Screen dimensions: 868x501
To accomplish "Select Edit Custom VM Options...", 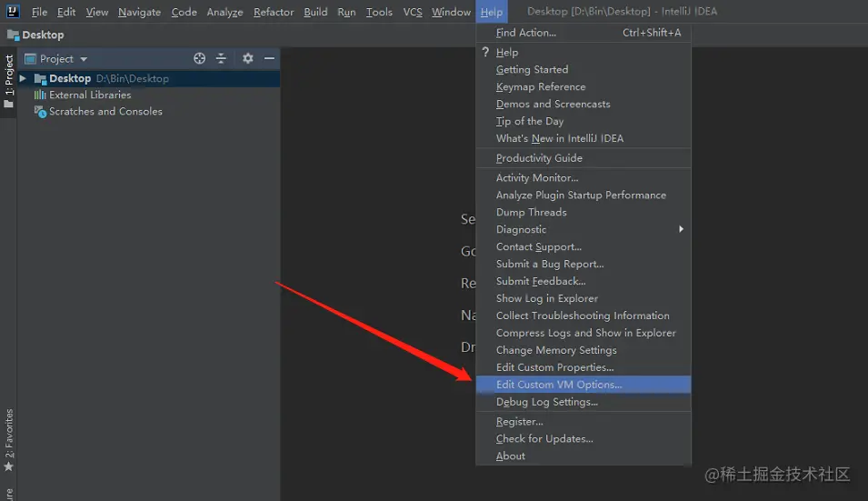I will pyautogui.click(x=584, y=385).
